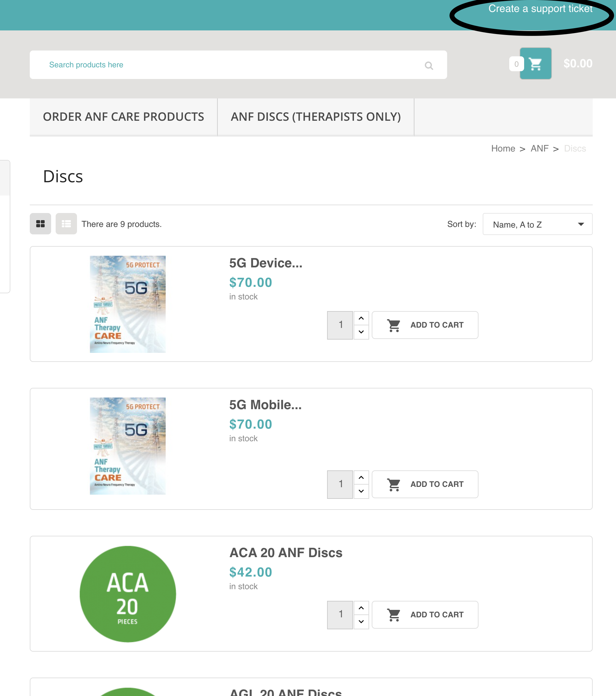This screenshot has width=616, height=696.
Task: Decrease quantity for 5G Device
Action: point(361,332)
